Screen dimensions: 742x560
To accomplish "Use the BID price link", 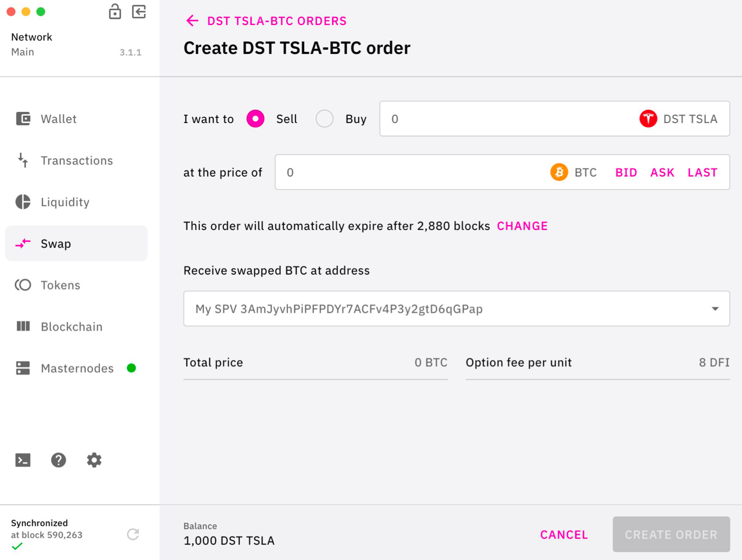I will point(626,172).
